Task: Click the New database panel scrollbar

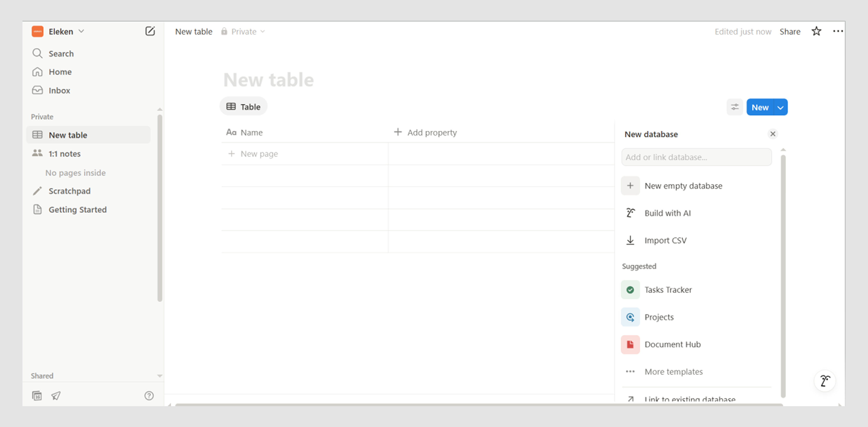Action: [783, 276]
